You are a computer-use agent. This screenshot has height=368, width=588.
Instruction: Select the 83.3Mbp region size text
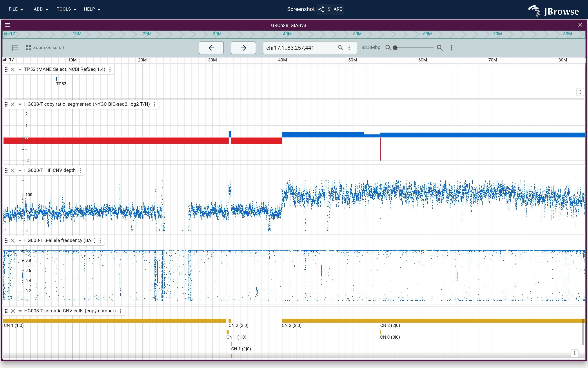[x=371, y=47]
